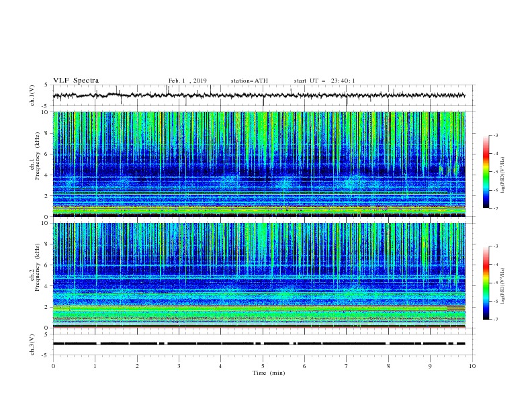Click the 'Time (min)' axis label
This screenshot has width=532, height=411.
click(x=269, y=373)
